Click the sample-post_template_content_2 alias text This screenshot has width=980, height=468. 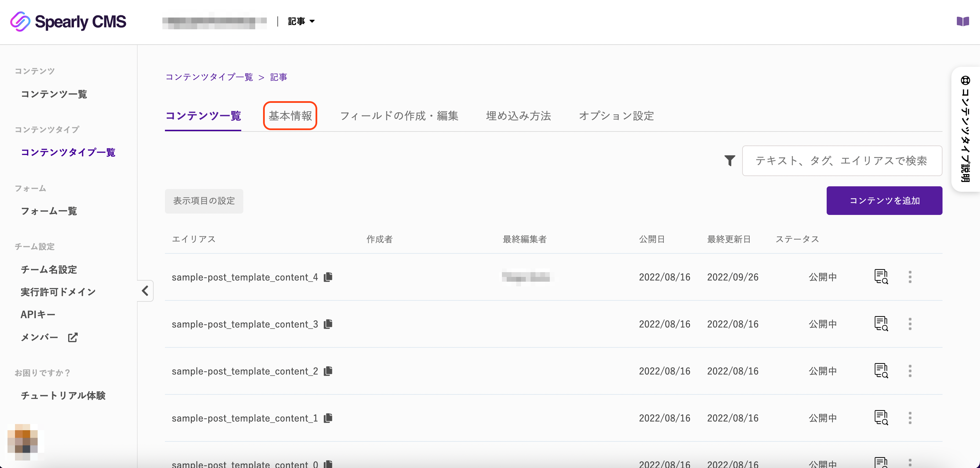245,371
